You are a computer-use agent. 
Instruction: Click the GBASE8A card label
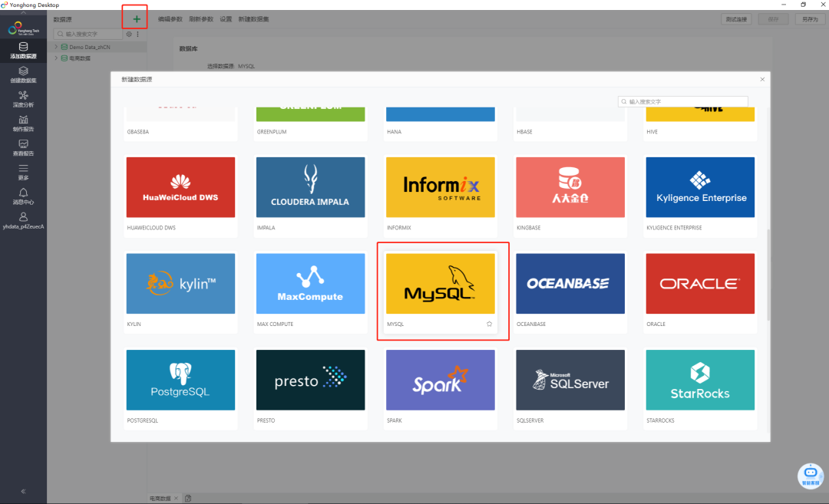click(138, 131)
